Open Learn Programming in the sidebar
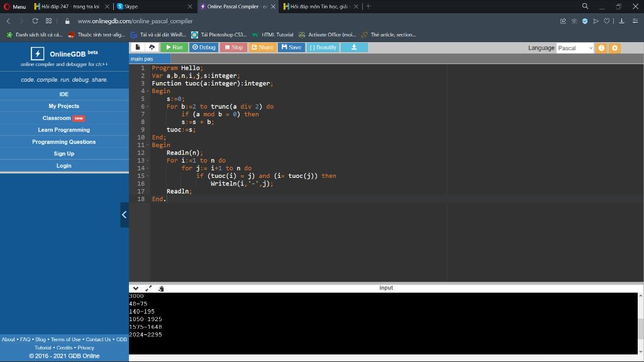The height and width of the screenshot is (362, 644). click(64, 129)
